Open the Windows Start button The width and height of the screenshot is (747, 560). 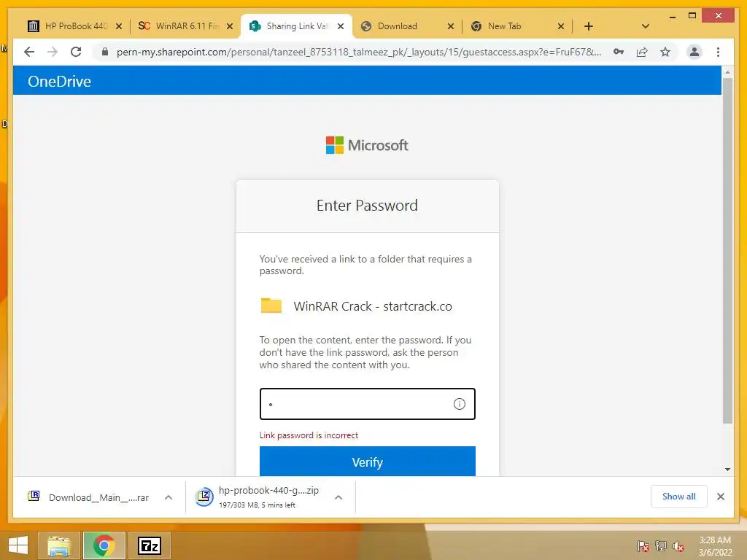(x=18, y=545)
